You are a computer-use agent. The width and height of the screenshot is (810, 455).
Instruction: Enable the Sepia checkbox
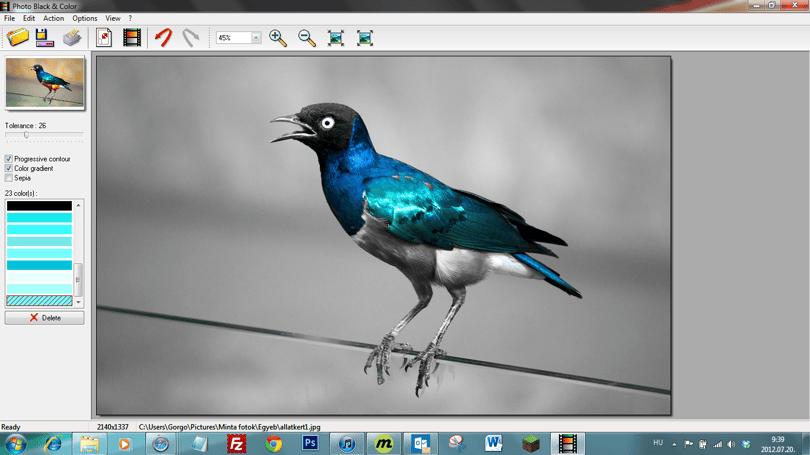9,178
